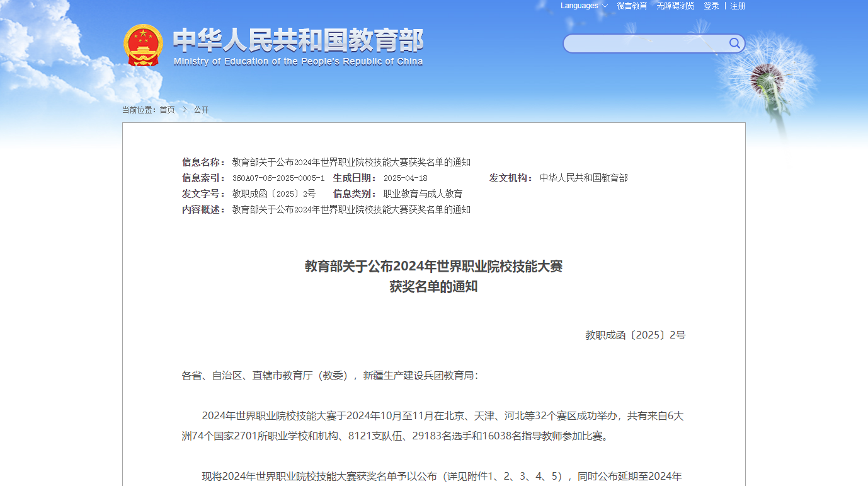This screenshot has width=868, height=486.
Task: Click the 登录 login link
Action: (711, 6)
